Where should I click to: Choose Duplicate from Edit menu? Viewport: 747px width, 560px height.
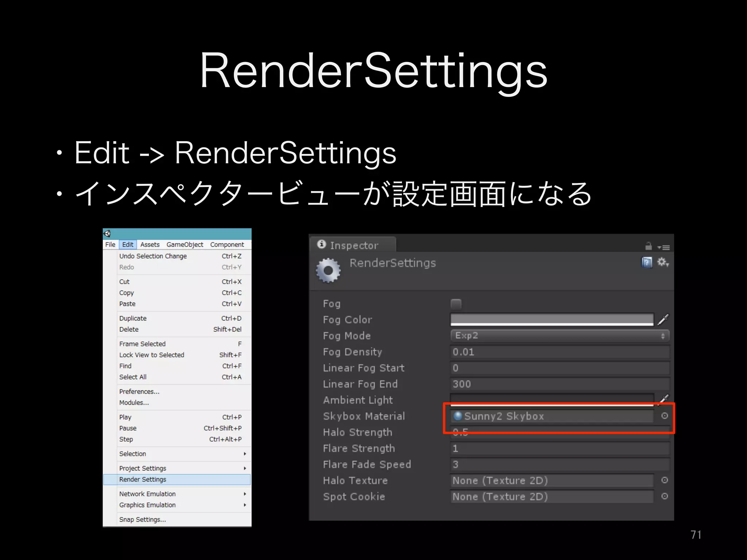[x=177, y=318]
